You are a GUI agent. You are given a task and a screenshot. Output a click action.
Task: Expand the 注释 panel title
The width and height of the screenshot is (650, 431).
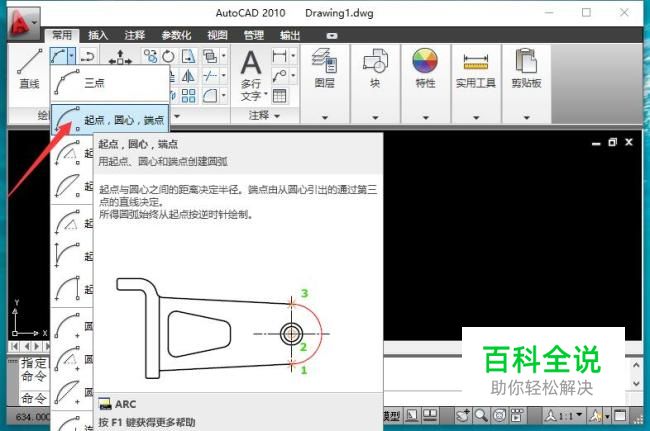point(264,115)
